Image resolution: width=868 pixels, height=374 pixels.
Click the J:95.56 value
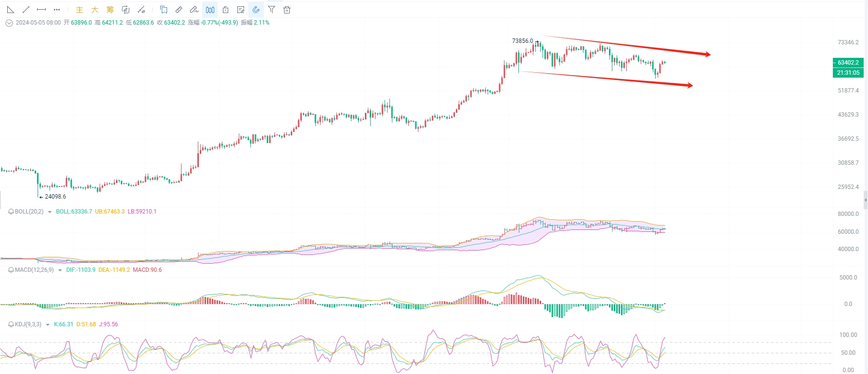[108, 324]
